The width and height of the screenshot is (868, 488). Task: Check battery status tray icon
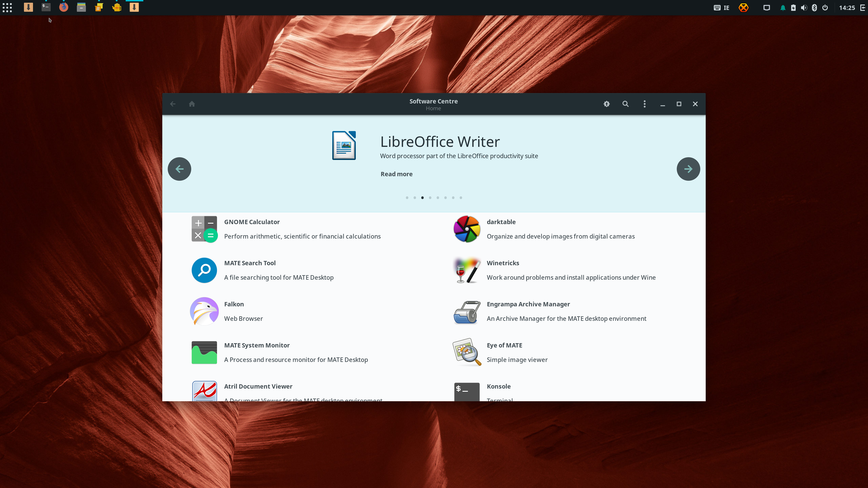(x=793, y=7)
